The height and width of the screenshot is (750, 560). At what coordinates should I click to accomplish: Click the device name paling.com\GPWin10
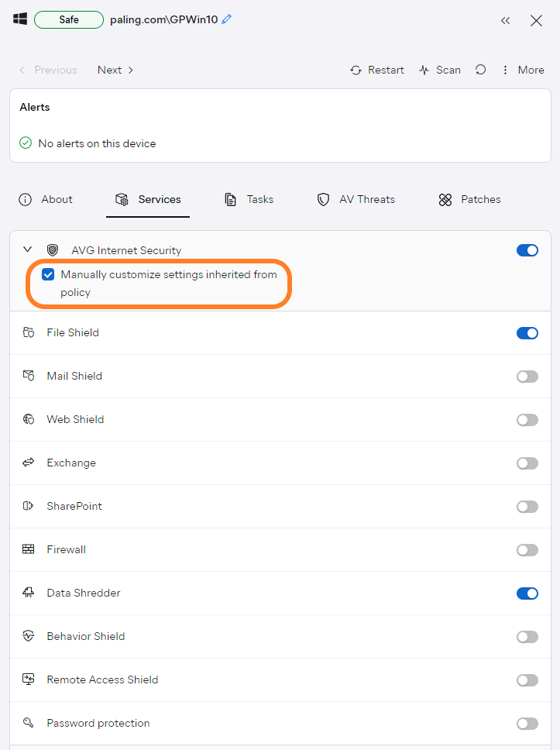pos(164,19)
